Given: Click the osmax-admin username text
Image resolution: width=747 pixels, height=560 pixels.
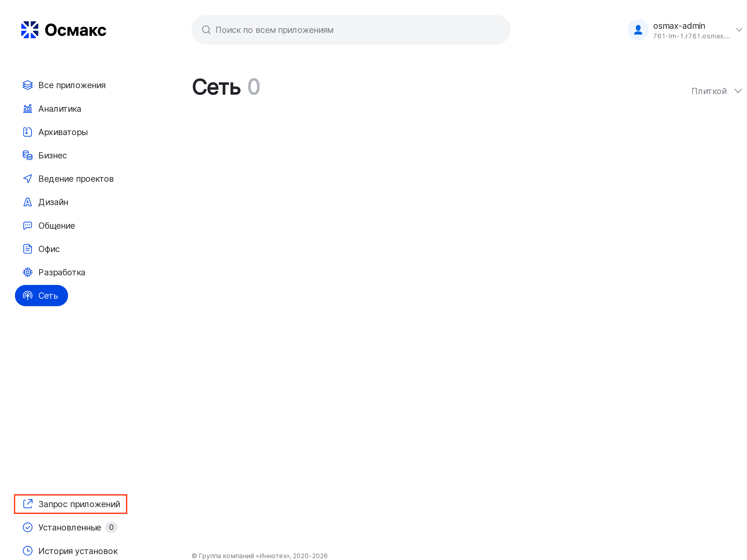Looking at the screenshot, I should 679,26.
